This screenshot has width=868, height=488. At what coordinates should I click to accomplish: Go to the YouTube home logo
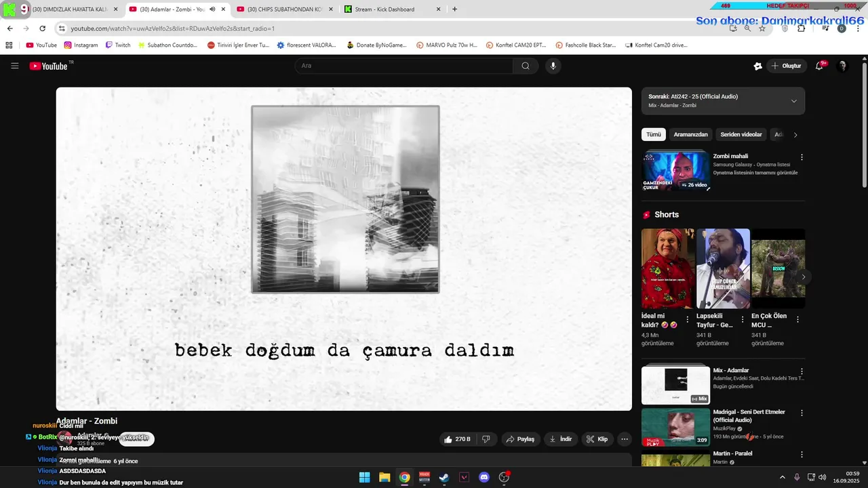pyautogui.click(x=49, y=66)
